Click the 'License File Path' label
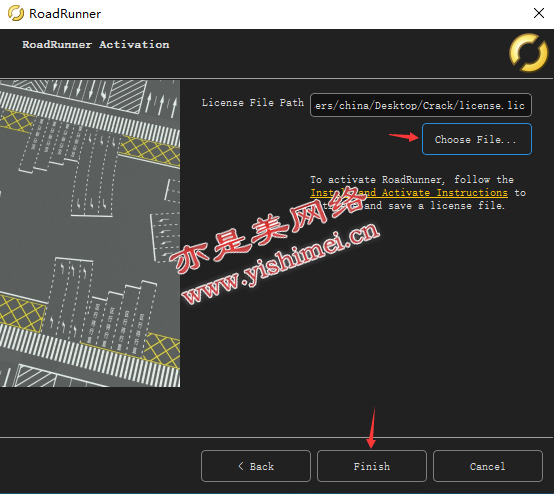 click(253, 103)
